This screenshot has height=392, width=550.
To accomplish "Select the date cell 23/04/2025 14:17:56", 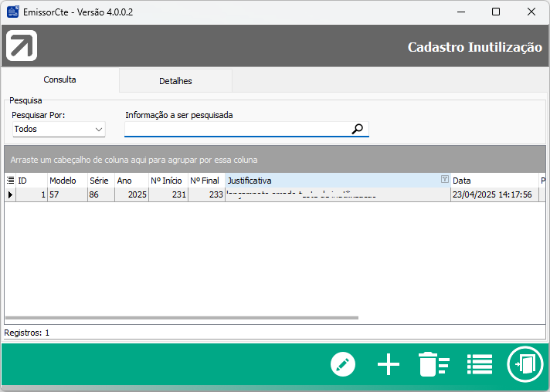I will pyautogui.click(x=492, y=195).
